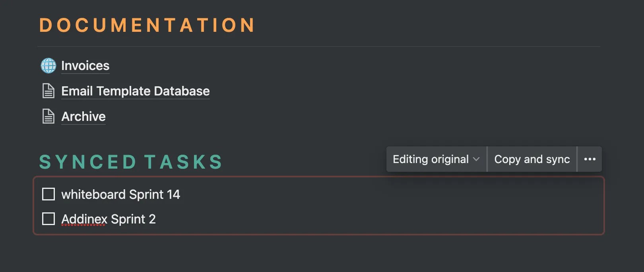The height and width of the screenshot is (272, 644).
Task: Open the Invoices page
Action: pyautogui.click(x=85, y=66)
